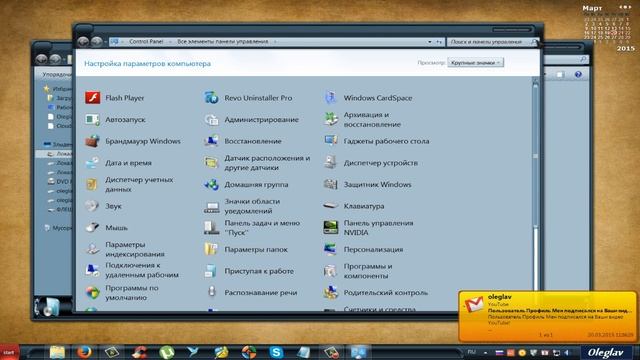This screenshot has width=640, height=360.
Task: Click the tray volume speaker icon
Action: point(567,352)
